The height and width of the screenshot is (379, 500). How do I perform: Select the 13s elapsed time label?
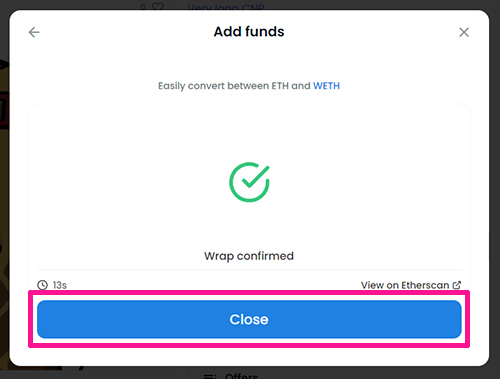[60, 285]
